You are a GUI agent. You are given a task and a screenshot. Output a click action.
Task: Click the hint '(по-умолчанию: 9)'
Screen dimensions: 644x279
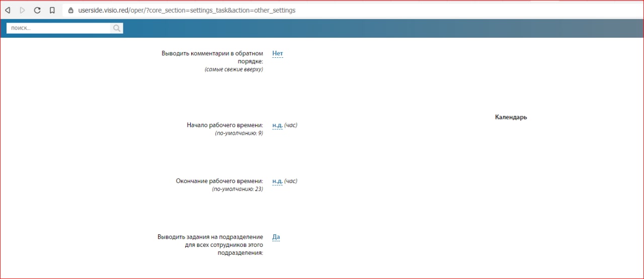pyautogui.click(x=239, y=134)
